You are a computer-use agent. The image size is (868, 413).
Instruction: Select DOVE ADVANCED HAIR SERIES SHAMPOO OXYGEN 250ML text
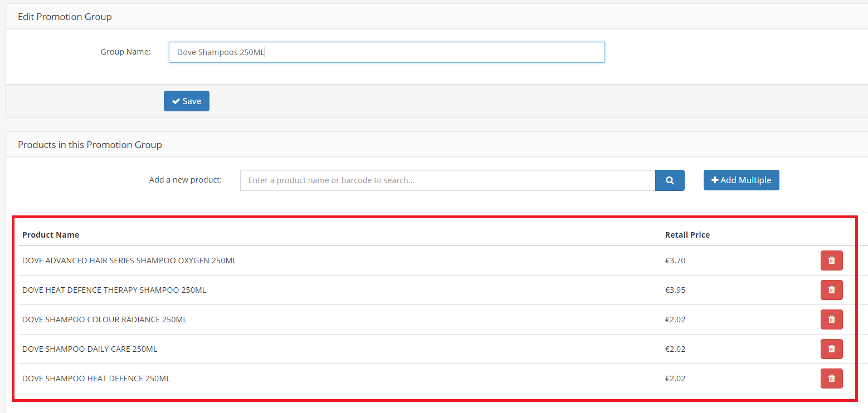129,260
